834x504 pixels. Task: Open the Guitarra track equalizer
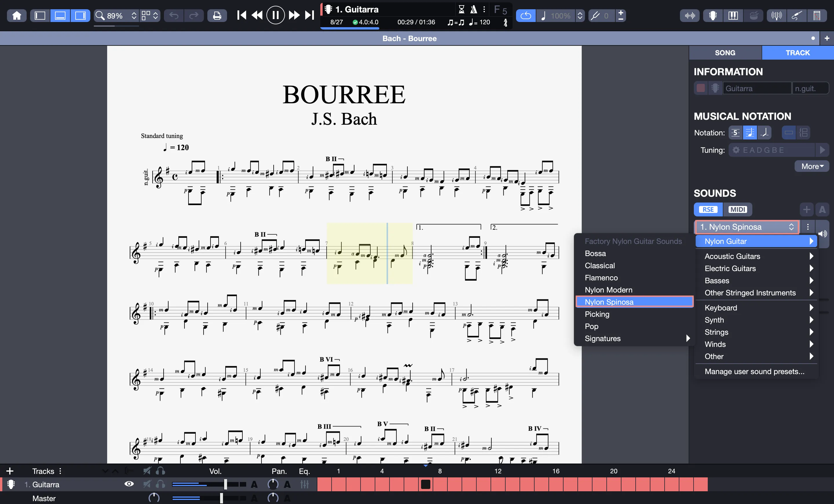coord(305,484)
